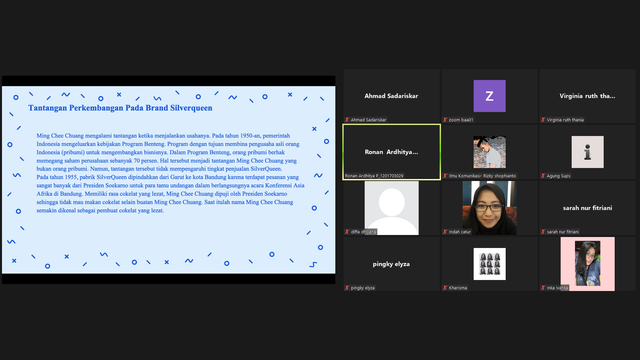This screenshot has height=360, width=640.
Task: Click large 'Virginia ruth tha...' name in tile
Action: click(x=587, y=96)
